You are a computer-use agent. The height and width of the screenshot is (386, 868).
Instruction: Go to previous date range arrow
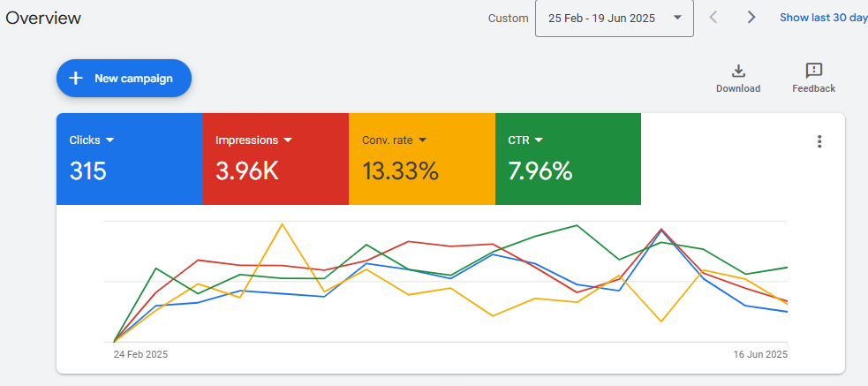point(714,18)
